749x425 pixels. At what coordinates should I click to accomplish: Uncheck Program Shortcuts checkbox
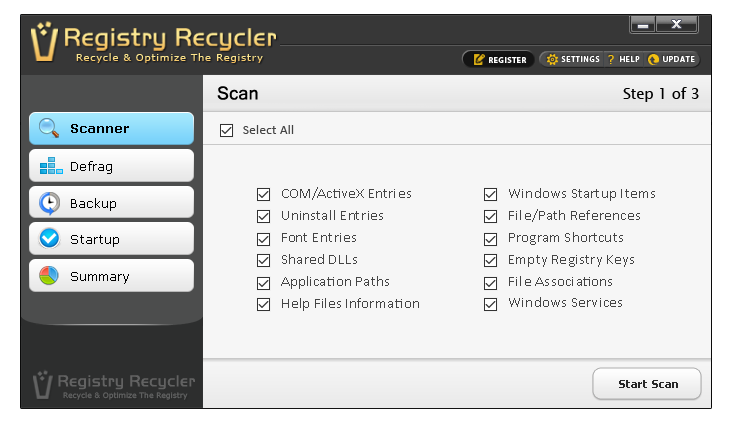491,238
